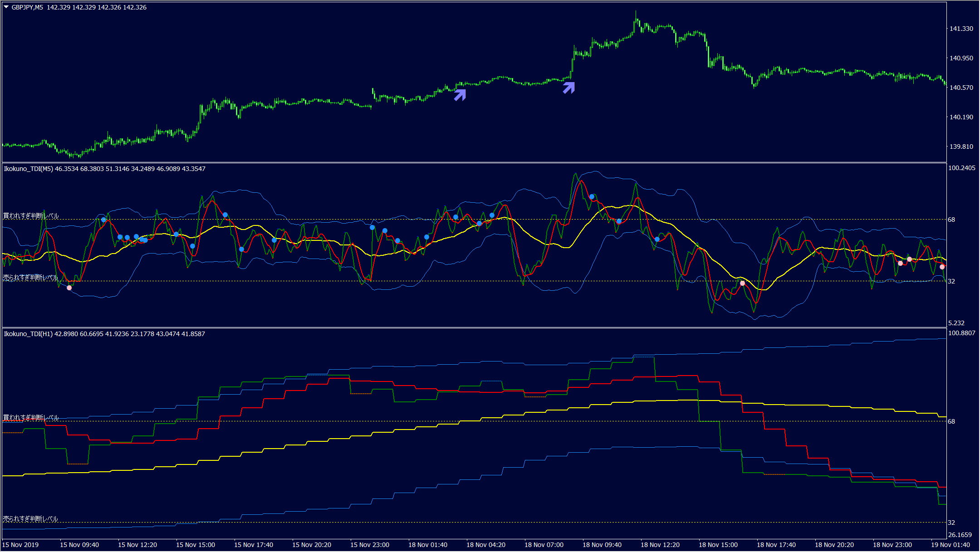Viewport: 980px width, 552px height.
Task: Click 買われすぎ判断レベル label in M5 panel
Action: click(x=31, y=216)
